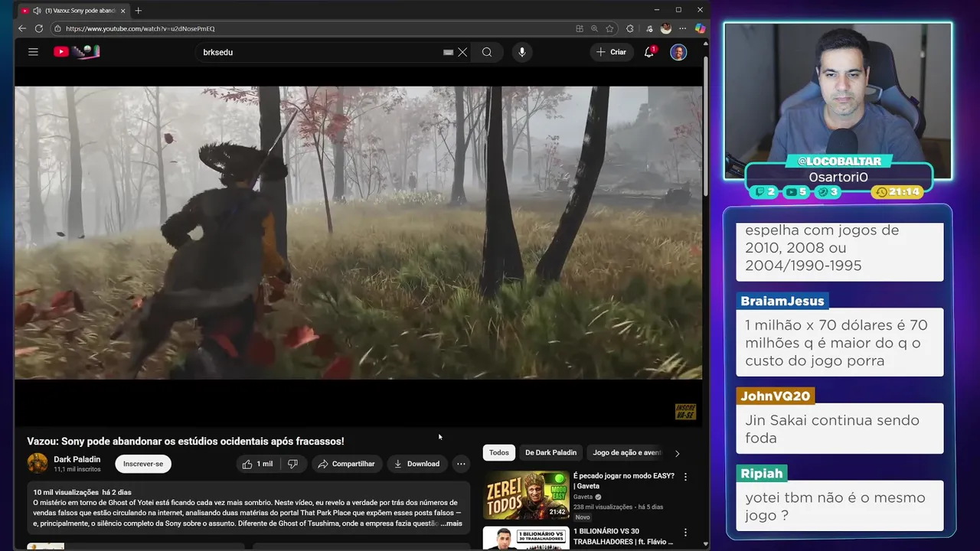Like the video showing 1 mil

tap(257, 464)
